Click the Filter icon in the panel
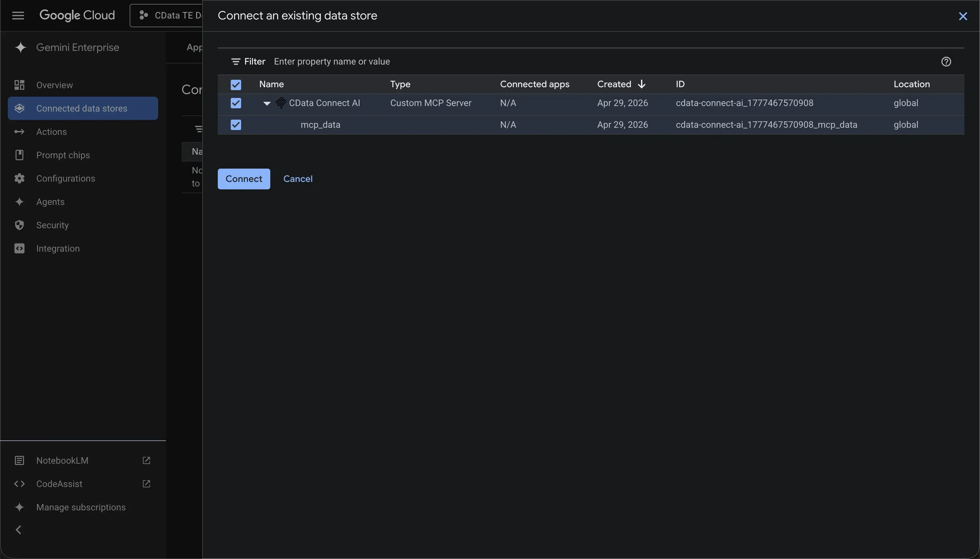Screen dimensions: 980x559 [x=236, y=61]
